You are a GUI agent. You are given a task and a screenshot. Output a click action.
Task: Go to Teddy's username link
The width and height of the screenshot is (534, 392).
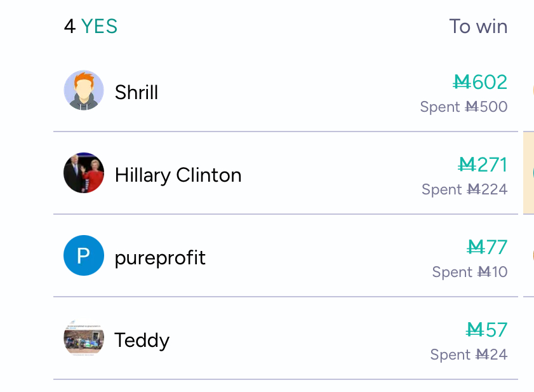(142, 341)
